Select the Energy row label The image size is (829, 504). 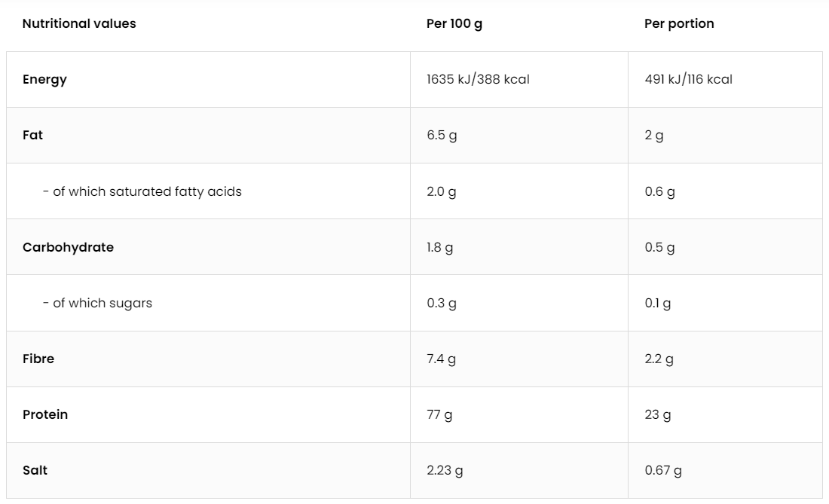pyautogui.click(x=44, y=79)
